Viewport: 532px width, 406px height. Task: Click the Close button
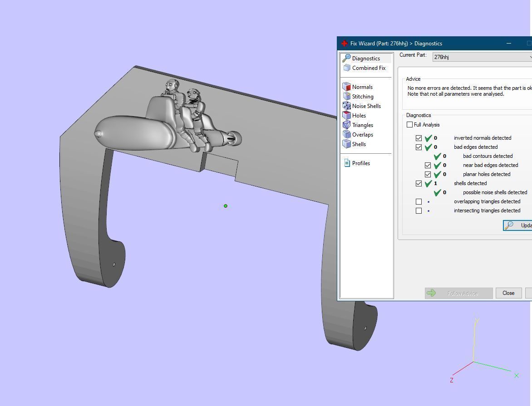coord(508,293)
